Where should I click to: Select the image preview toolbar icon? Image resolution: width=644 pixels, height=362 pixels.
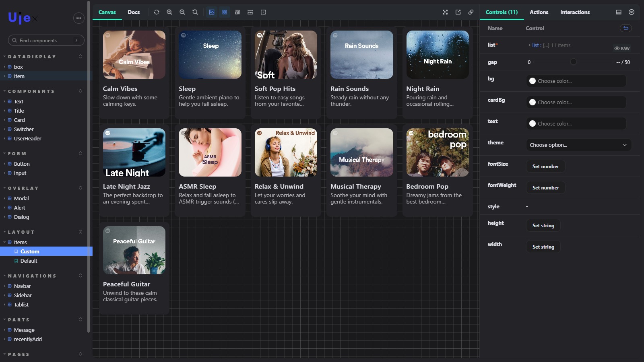pos(212,12)
